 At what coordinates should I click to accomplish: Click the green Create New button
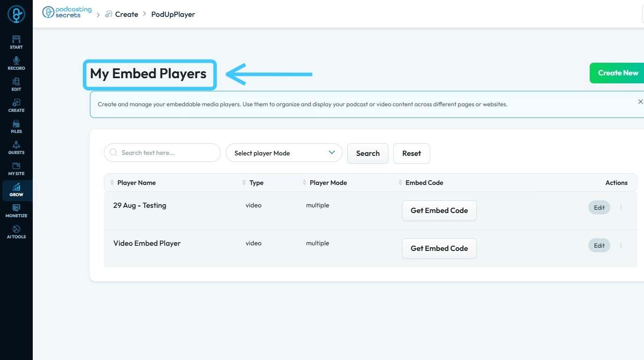click(x=617, y=73)
